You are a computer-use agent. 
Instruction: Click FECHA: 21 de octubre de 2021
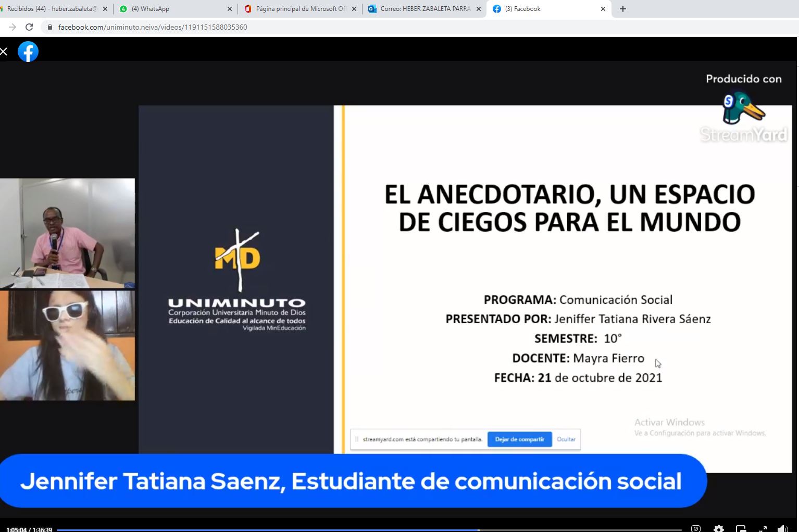(x=578, y=377)
